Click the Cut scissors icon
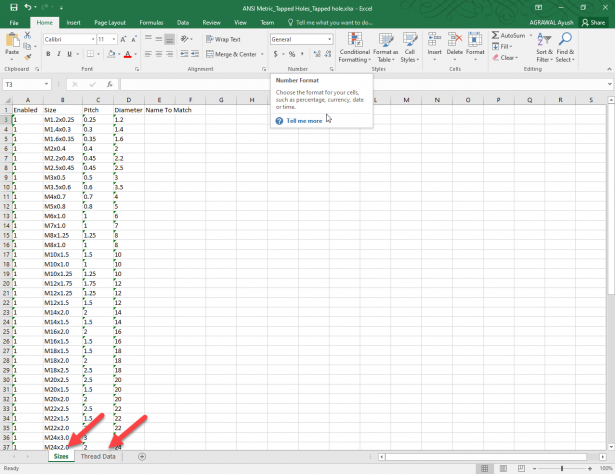This screenshot has height=474, width=615. point(27,35)
